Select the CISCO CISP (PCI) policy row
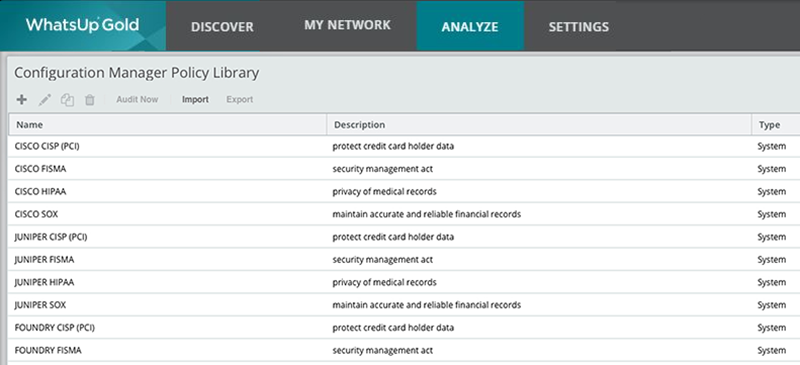 click(x=404, y=147)
